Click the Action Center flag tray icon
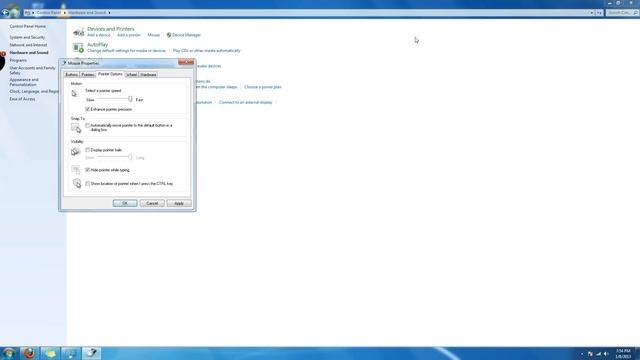Screen dimensions: 640x360 click(x=590, y=354)
